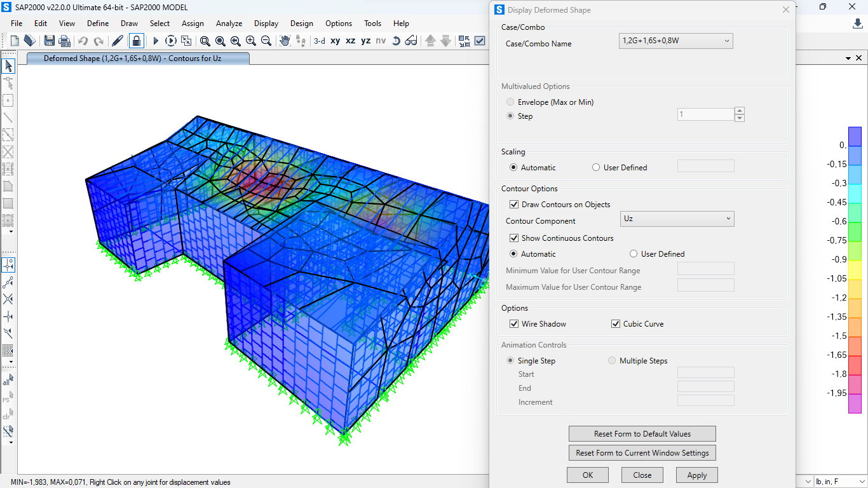868x488 pixels.
Task: Select the Pan hand tool
Action: (x=285, y=41)
